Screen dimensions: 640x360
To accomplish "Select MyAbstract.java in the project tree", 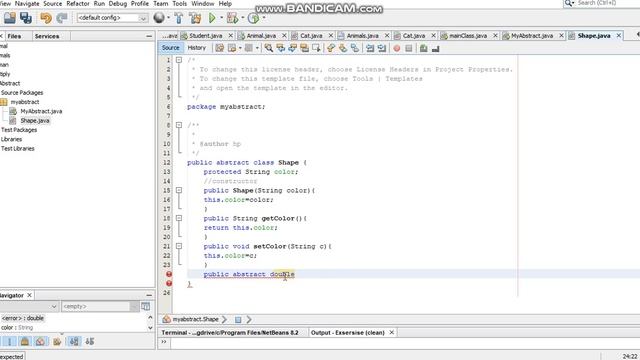I will tap(41, 111).
